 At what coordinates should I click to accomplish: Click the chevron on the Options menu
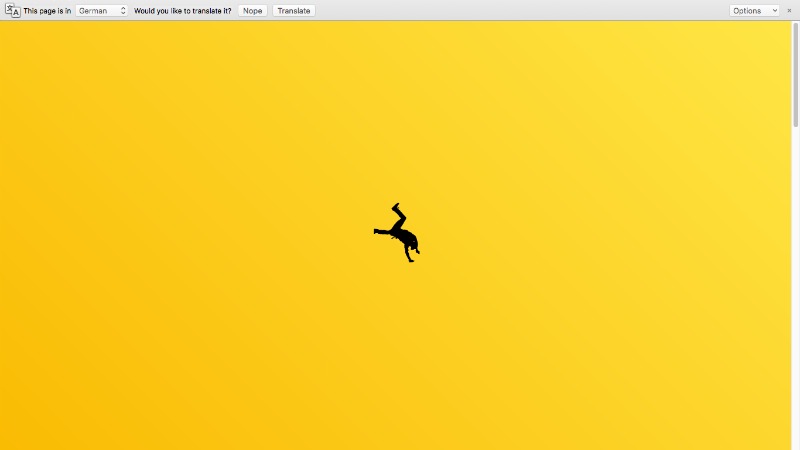774,10
